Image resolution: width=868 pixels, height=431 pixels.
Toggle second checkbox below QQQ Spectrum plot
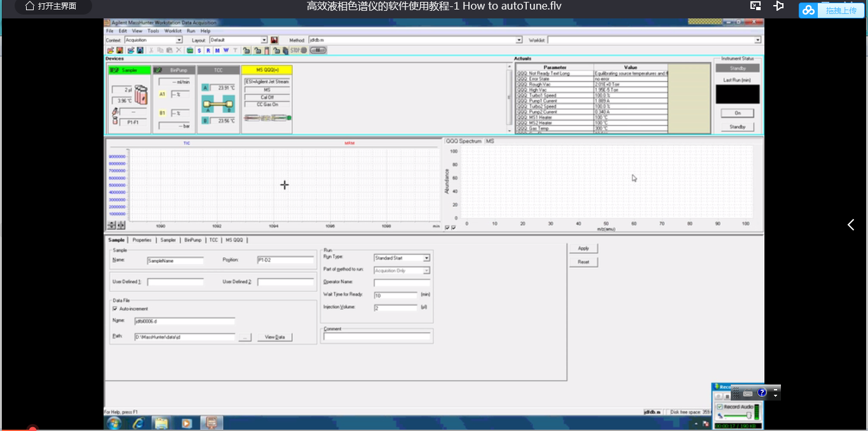point(453,228)
